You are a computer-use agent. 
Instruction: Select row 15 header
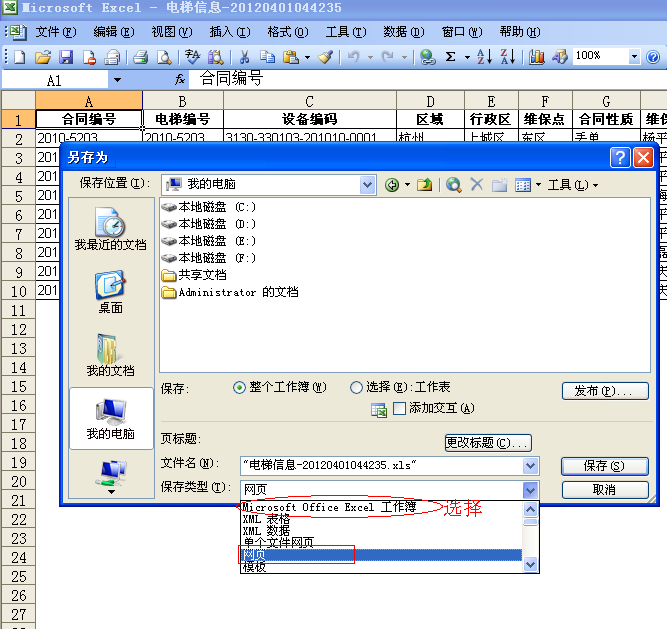tap(18, 387)
